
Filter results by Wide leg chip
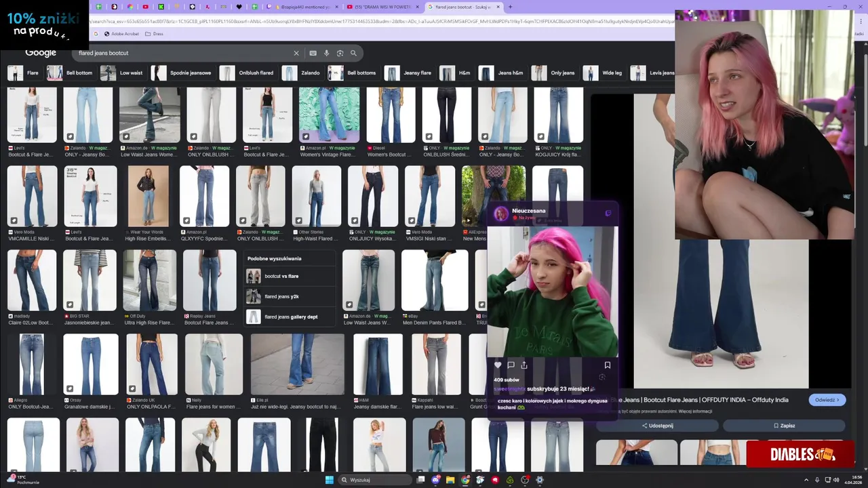(x=604, y=73)
